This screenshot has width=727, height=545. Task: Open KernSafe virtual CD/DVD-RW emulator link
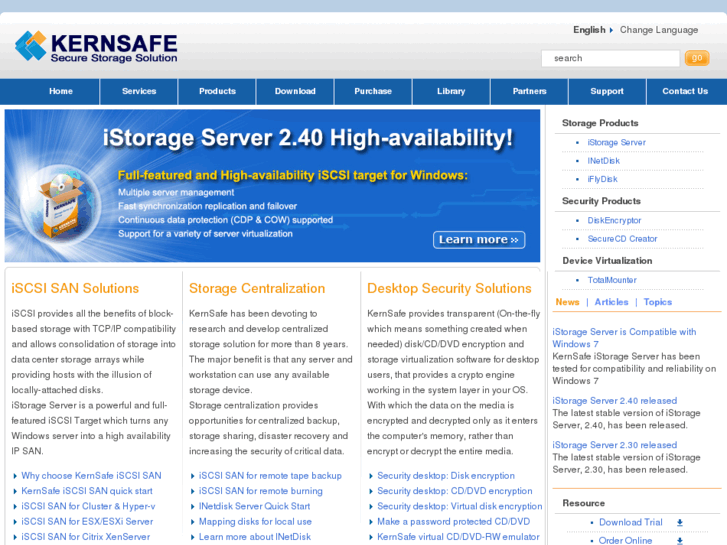tap(458, 537)
